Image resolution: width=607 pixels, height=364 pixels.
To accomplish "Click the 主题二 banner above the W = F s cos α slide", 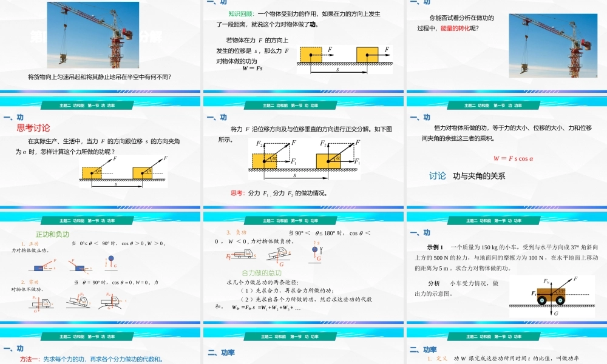I will point(493,105).
